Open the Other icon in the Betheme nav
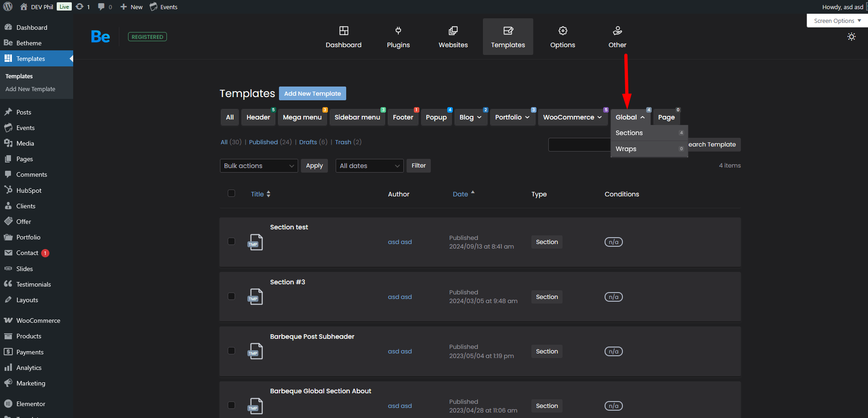This screenshot has width=868, height=418. tap(617, 31)
